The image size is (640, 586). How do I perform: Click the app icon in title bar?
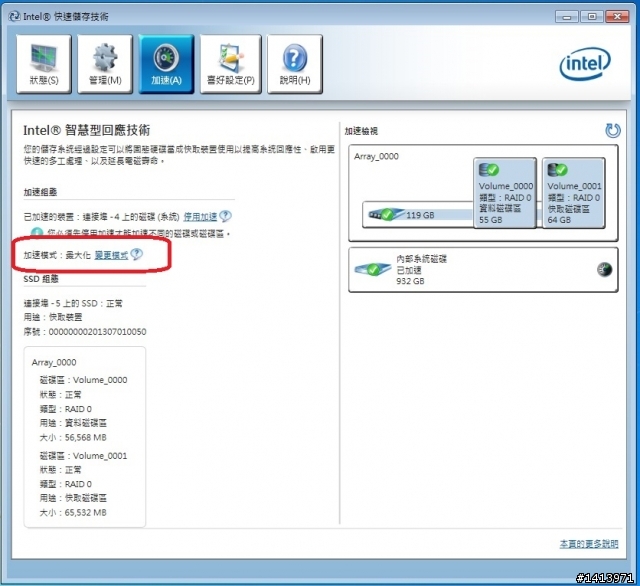tap(14, 16)
